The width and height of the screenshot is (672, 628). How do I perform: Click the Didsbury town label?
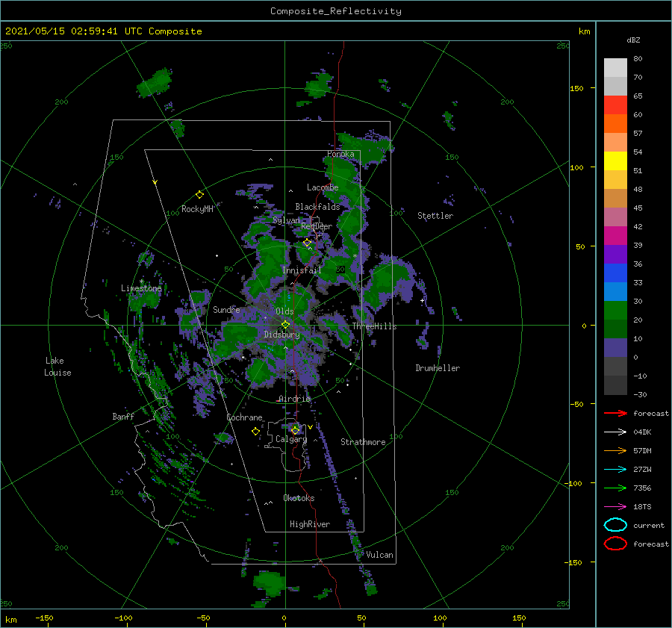(x=281, y=335)
